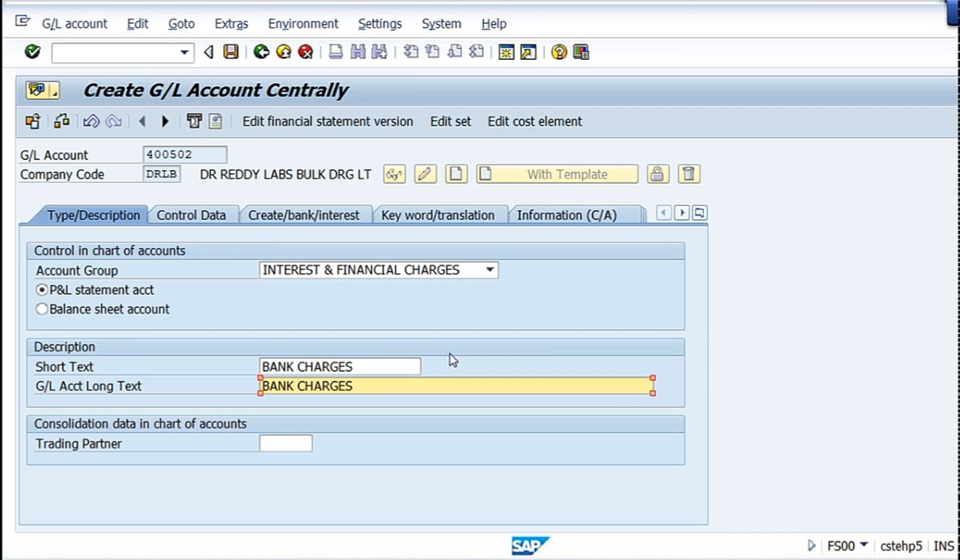Click the other G/L account icon
Screen dimensions: 960x560
(x=33, y=122)
